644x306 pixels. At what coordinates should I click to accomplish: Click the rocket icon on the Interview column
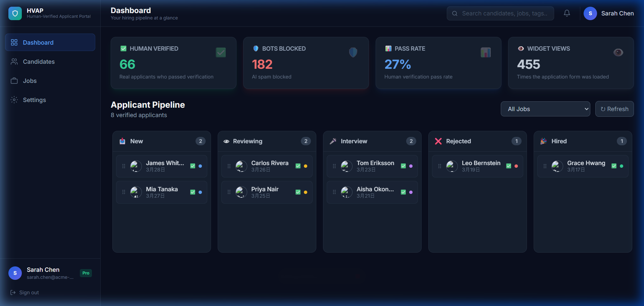coord(332,141)
